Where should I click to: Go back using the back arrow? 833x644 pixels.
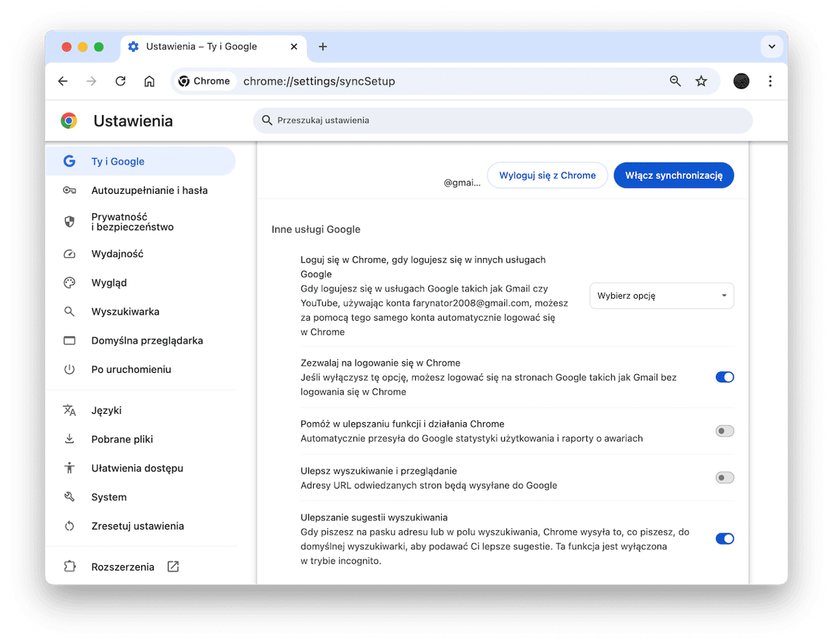[63, 82]
